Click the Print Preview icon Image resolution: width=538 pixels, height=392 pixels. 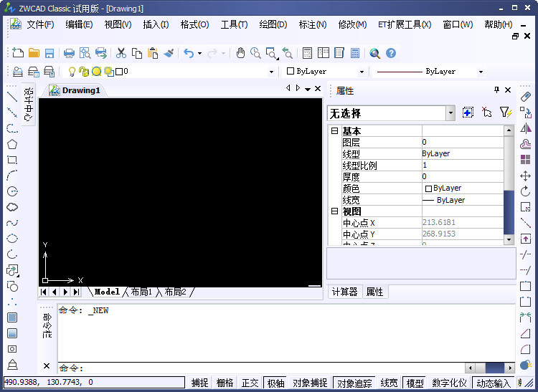[x=85, y=53]
